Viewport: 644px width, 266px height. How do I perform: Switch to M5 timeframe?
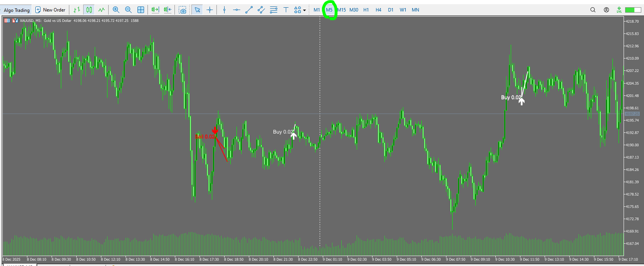point(329,10)
